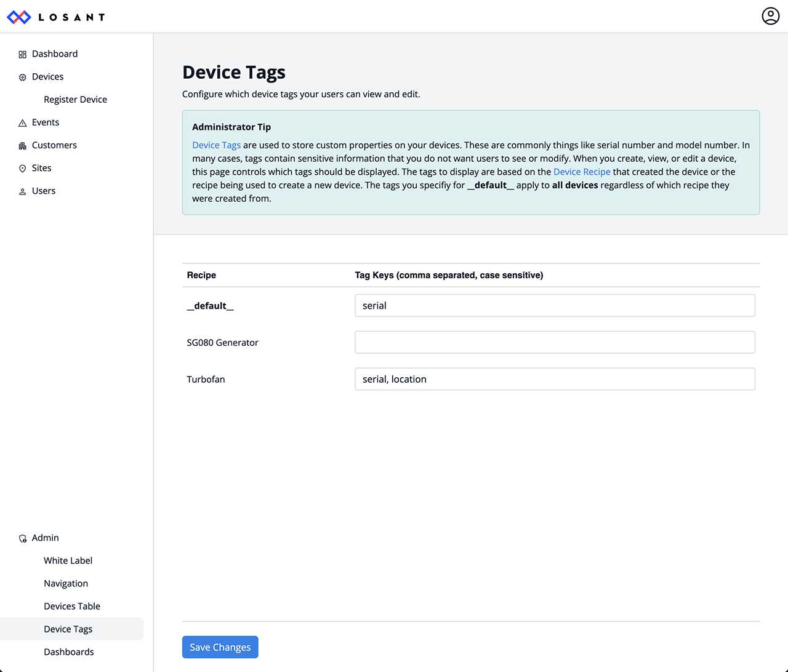The height and width of the screenshot is (672, 788).
Task: Focus the __default__ tag keys field
Action: click(x=555, y=305)
